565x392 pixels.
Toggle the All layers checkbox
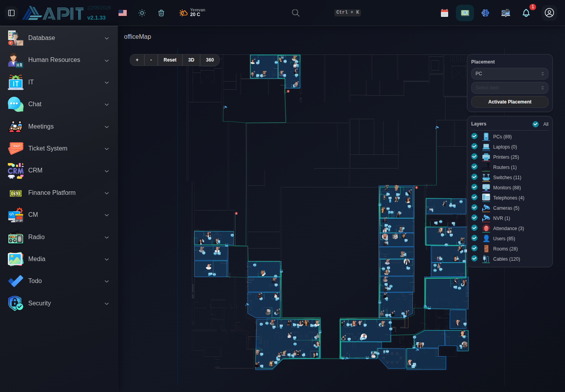pyautogui.click(x=536, y=124)
